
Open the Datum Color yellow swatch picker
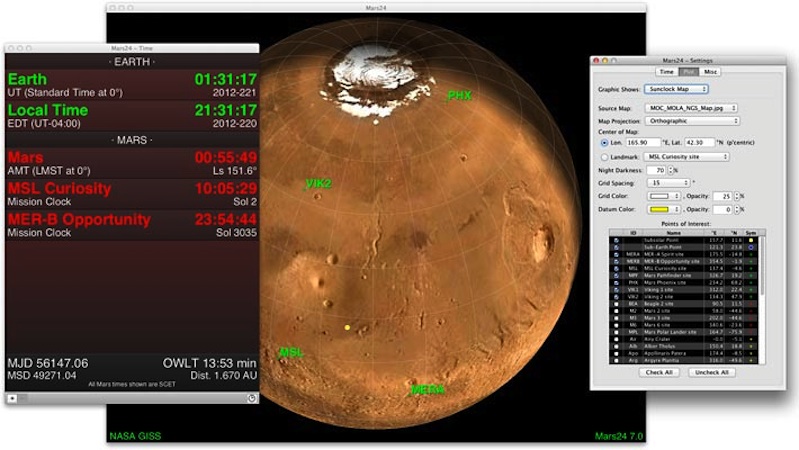tap(664, 209)
